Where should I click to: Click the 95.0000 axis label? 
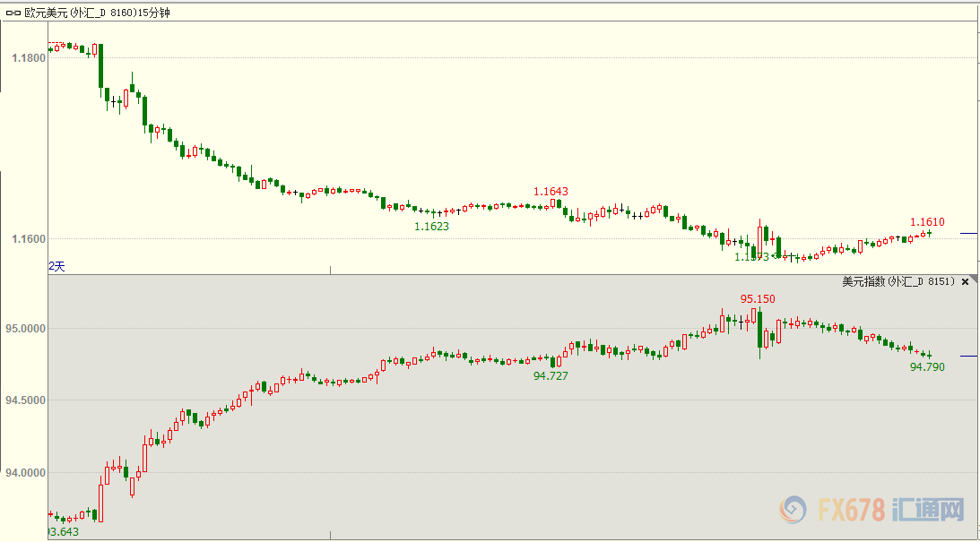pyautogui.click(x=26, y=329)
